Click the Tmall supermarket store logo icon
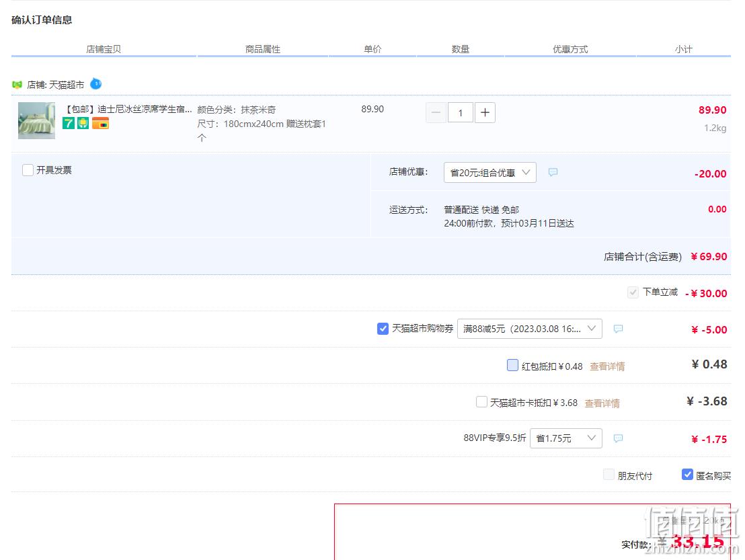 point(17,85)
